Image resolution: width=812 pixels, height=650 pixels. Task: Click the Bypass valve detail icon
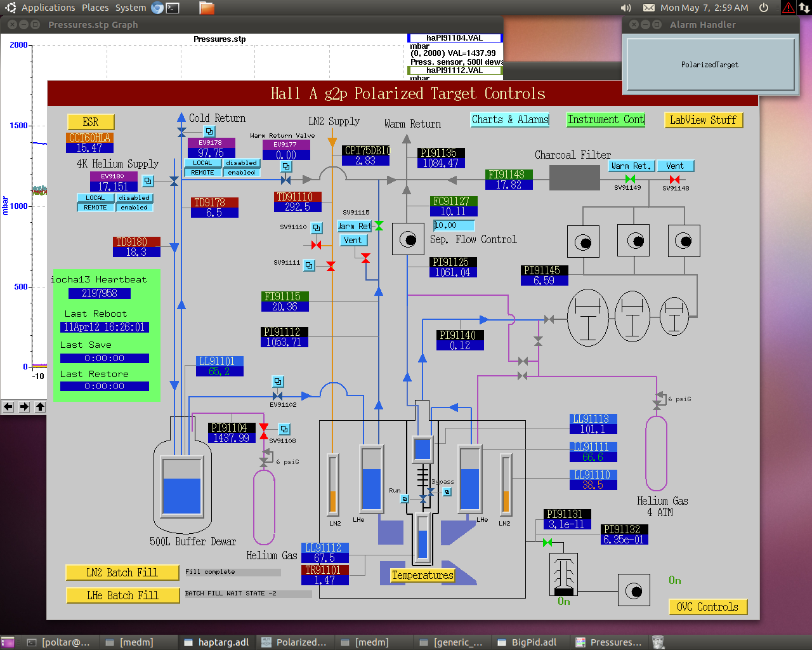pos(447,492)
